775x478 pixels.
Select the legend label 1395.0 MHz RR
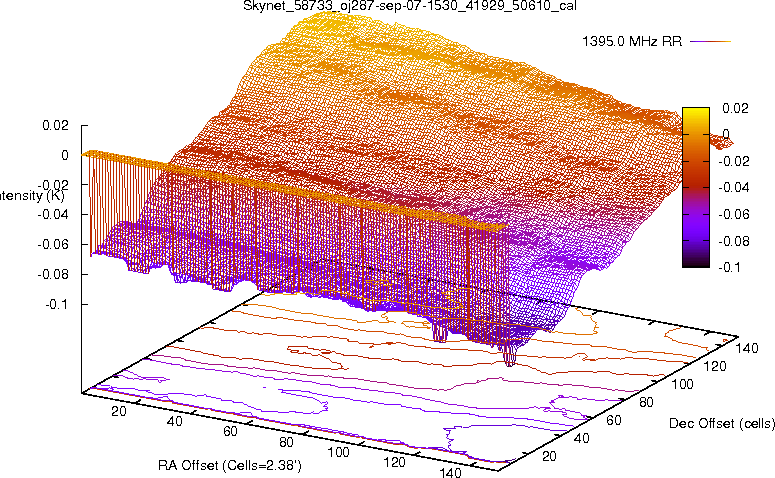(632, 42)
